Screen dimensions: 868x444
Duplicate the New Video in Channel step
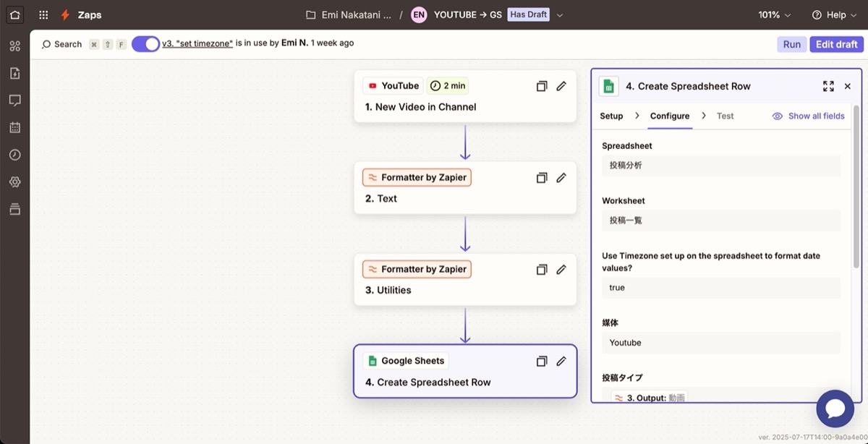[541, 86]
